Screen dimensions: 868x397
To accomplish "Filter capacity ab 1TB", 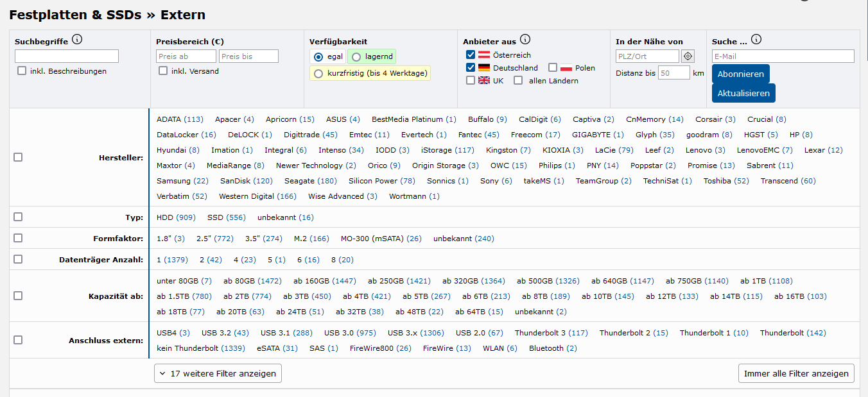I will (767, 281).
